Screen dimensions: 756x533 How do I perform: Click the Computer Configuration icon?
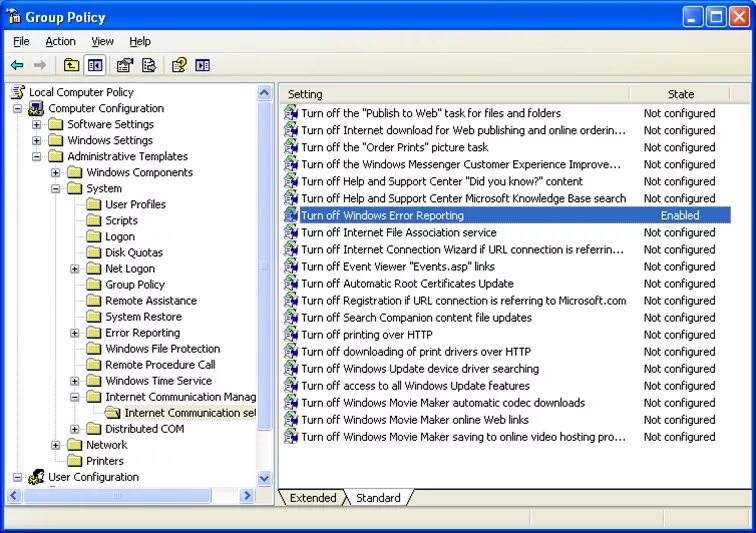[x=36, y=109]
